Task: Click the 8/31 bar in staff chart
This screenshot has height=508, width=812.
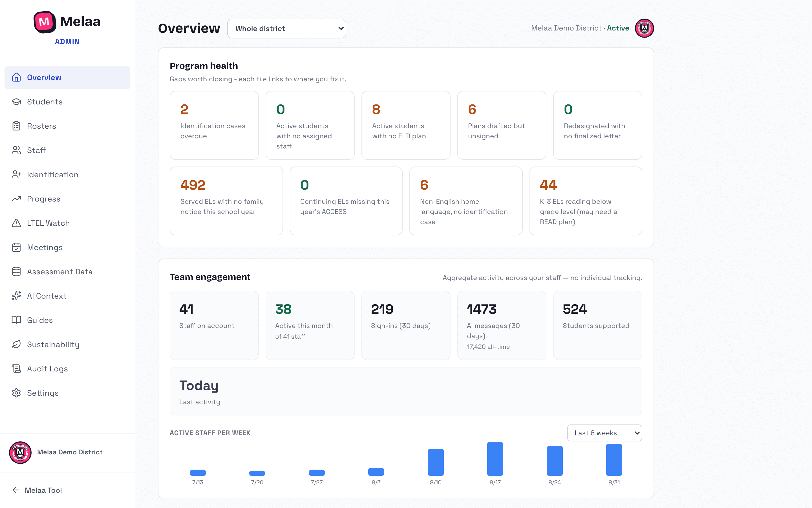Action: (614, 460)
